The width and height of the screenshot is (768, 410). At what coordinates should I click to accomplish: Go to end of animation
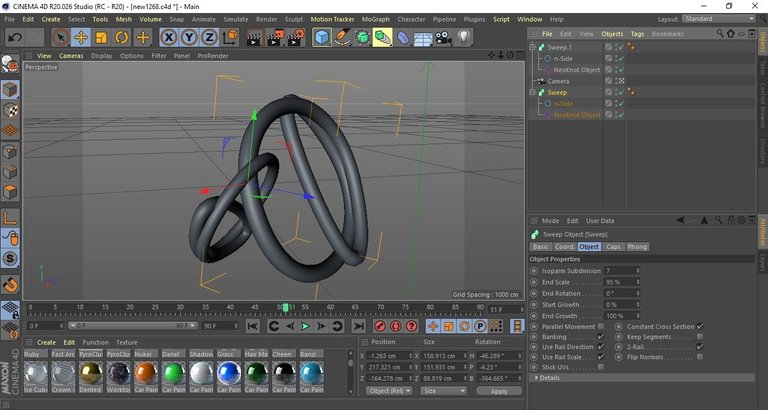pos(359,326)
